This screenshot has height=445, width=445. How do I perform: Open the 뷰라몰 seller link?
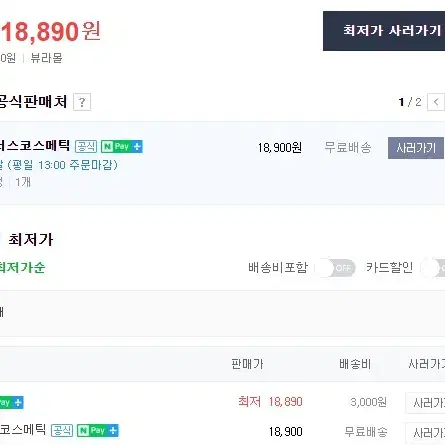(x=46, y=58)
